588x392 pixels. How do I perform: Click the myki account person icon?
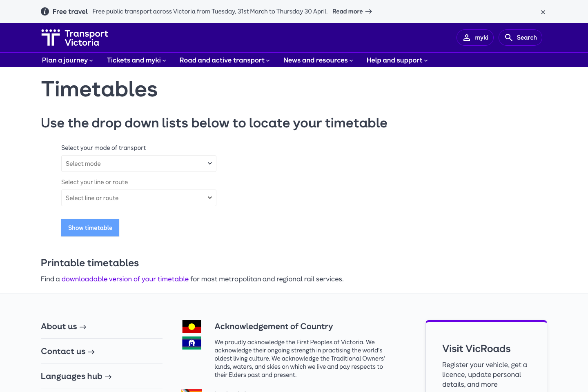coord(467,38)
